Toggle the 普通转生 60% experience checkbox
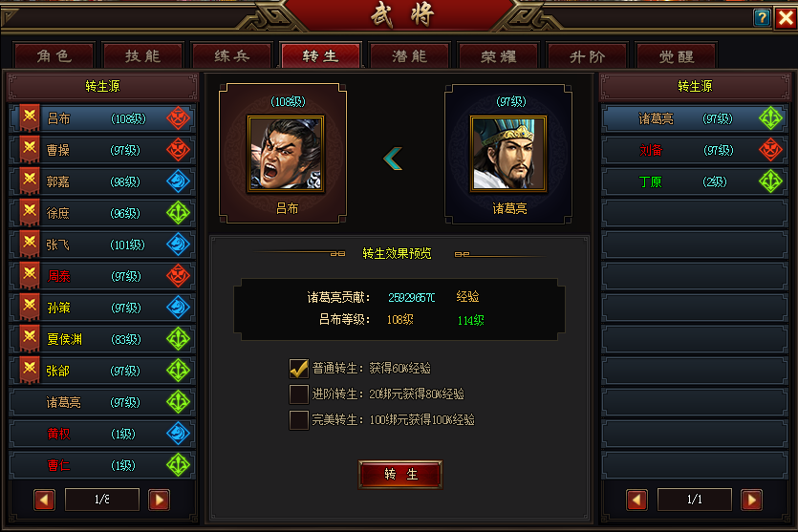798x532 pixels. pyautogui.click(x=299, y=369)
